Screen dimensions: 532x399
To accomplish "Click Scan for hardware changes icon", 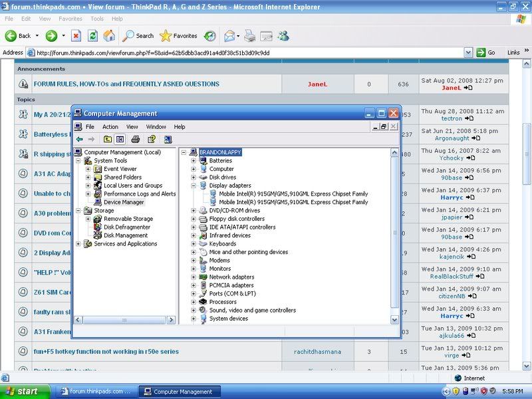I will (x=168, y=139).
